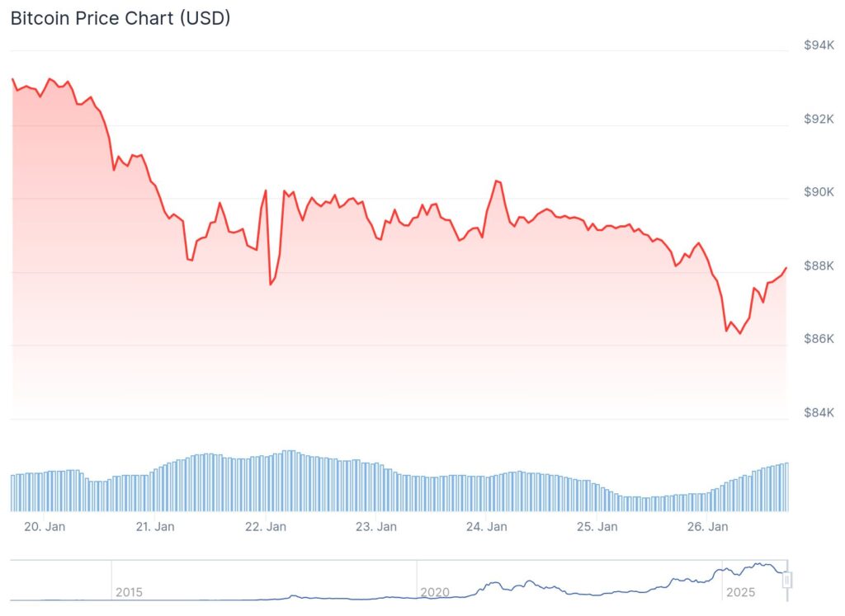Click the Bitcoin Price Chart (USD) title
845x616 pixels.
[120, 18]
